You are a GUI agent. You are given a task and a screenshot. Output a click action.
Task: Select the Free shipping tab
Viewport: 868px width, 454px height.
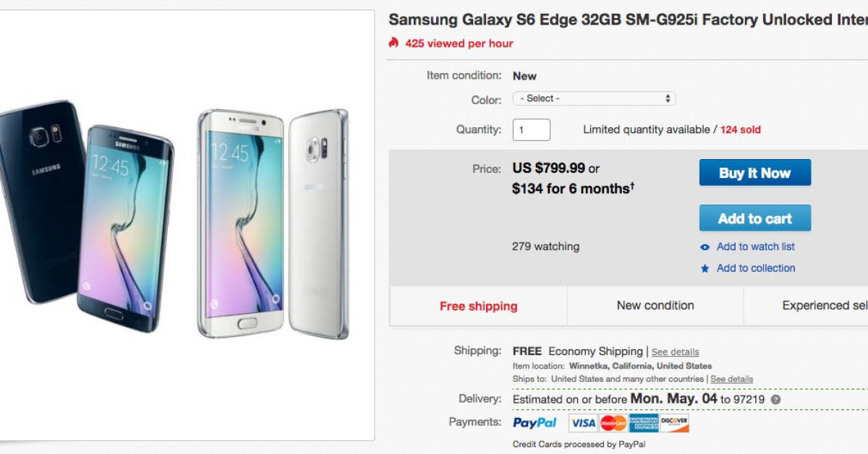478,306
